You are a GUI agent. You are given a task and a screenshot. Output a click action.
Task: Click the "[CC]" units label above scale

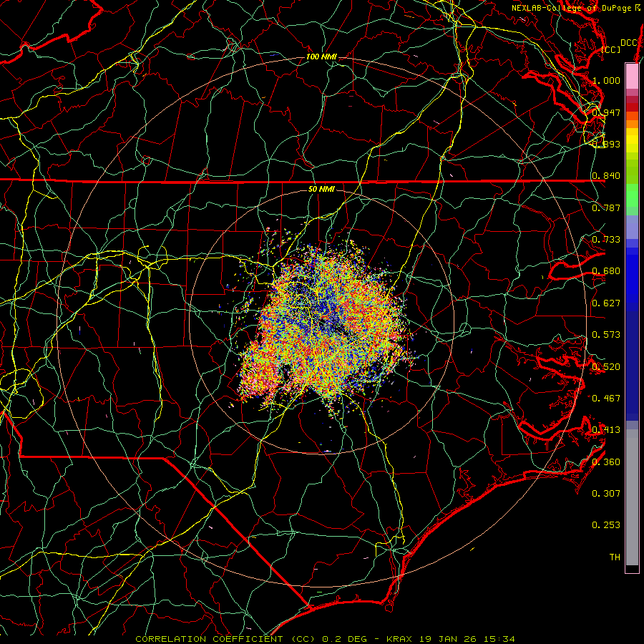click(x=610, y=49)
